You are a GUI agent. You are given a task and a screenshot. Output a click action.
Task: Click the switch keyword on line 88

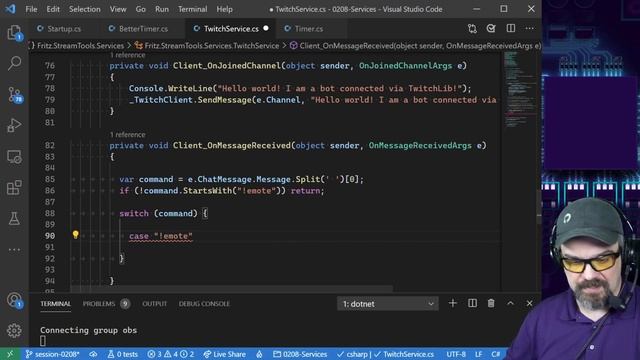[134, 213]
